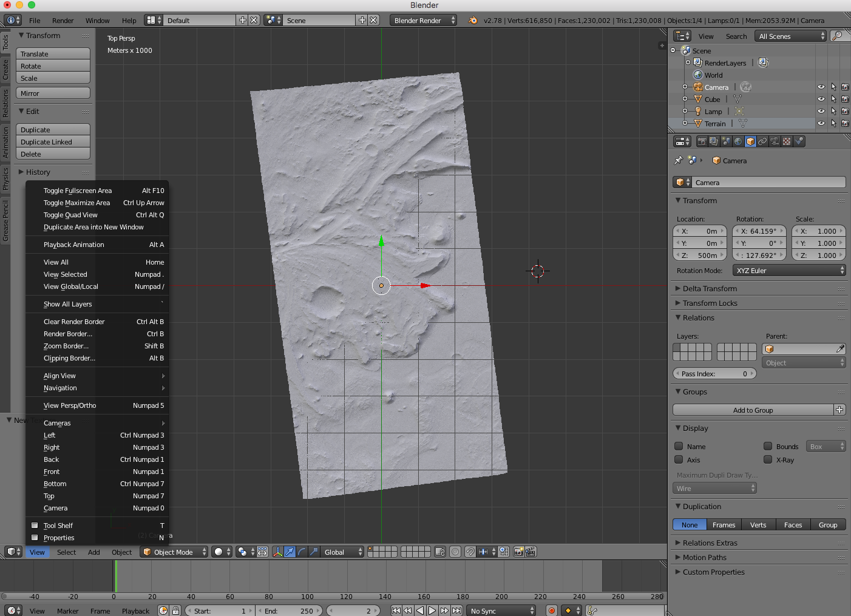
Task: Toggle manipulate center points icon
Action: (x=262, y=552)
